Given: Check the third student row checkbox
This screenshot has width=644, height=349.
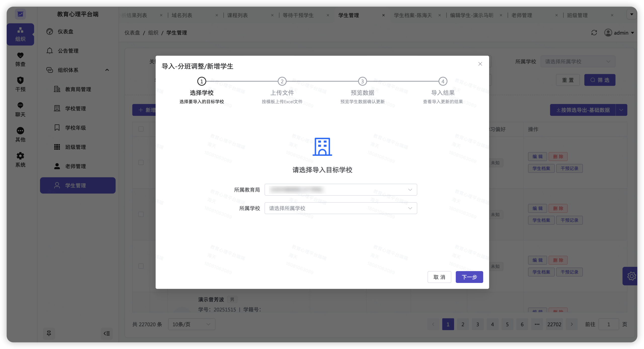Looking at the screenshot, I should [141, 266].
